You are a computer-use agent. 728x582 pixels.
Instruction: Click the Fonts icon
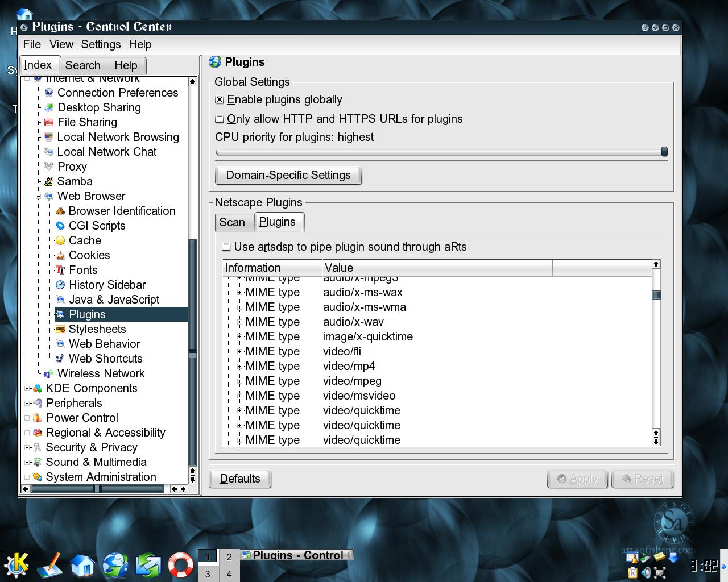(60, 270)
